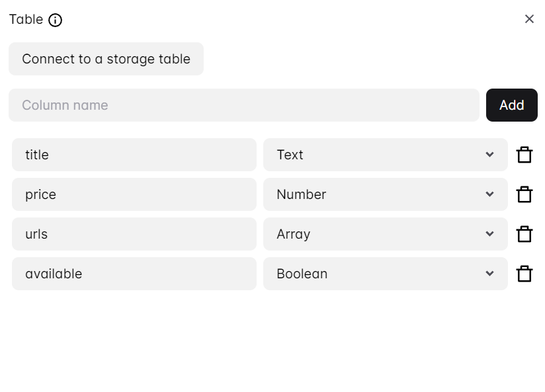Delete the title column with trash icon
This screenshot has width=545, height=392.
tap(524, 155)
